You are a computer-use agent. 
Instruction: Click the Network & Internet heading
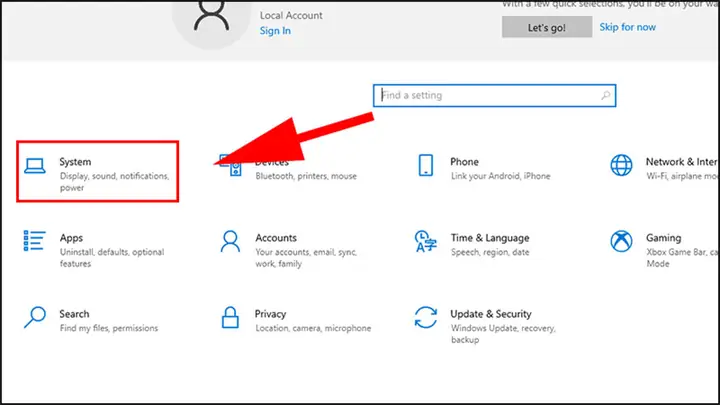[x=682, y=162]
